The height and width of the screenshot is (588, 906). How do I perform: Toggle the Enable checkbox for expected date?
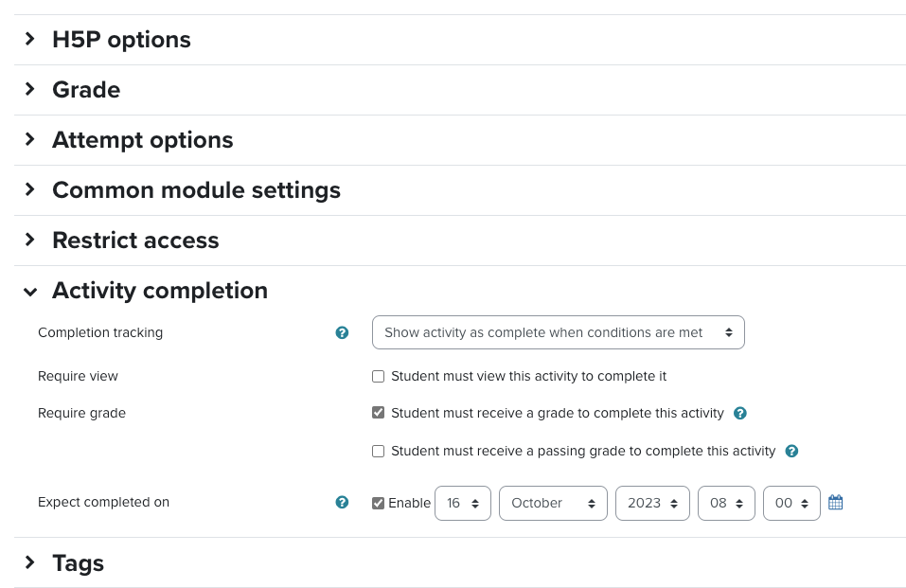click(x=378, y=503)
